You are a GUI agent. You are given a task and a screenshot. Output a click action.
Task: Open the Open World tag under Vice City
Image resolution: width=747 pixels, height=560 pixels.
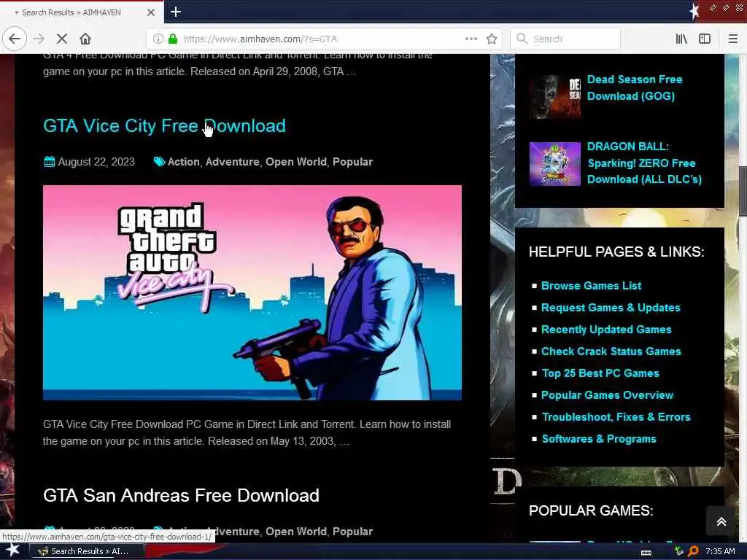(296, 162)
